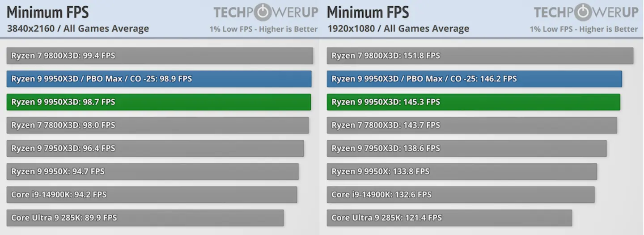Select the Ryzen 7 9800X3D 99.4 FPS bar
644x235 pixels.
(160, 56)
